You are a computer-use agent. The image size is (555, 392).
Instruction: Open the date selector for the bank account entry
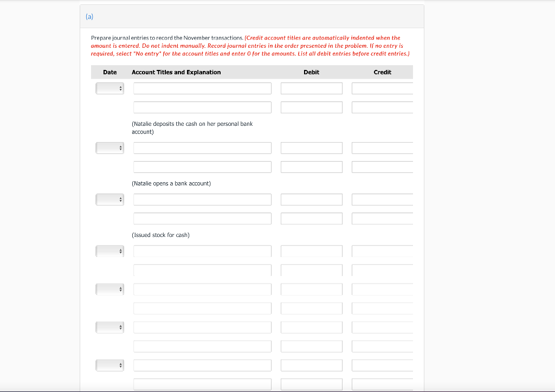[109, 147]
